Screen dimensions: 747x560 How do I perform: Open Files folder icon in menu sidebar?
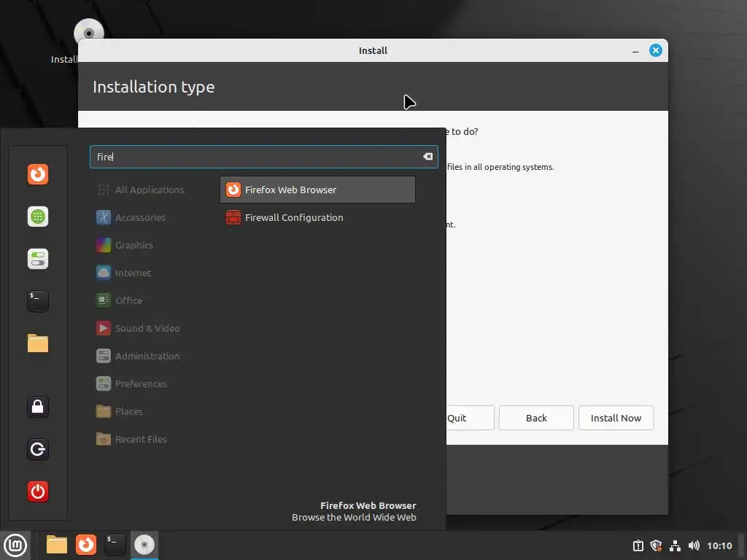click(38, 343)
